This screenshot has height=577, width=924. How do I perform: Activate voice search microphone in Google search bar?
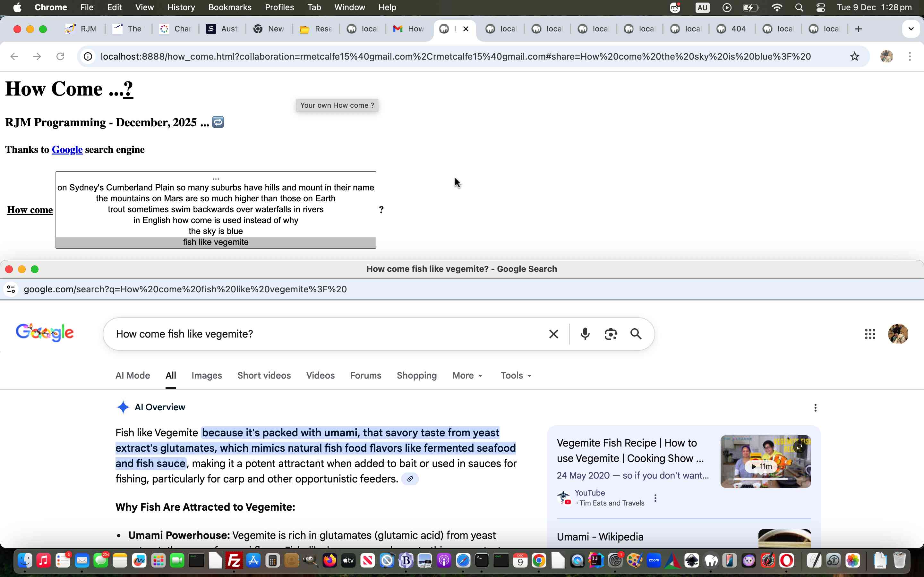point(585,333)
